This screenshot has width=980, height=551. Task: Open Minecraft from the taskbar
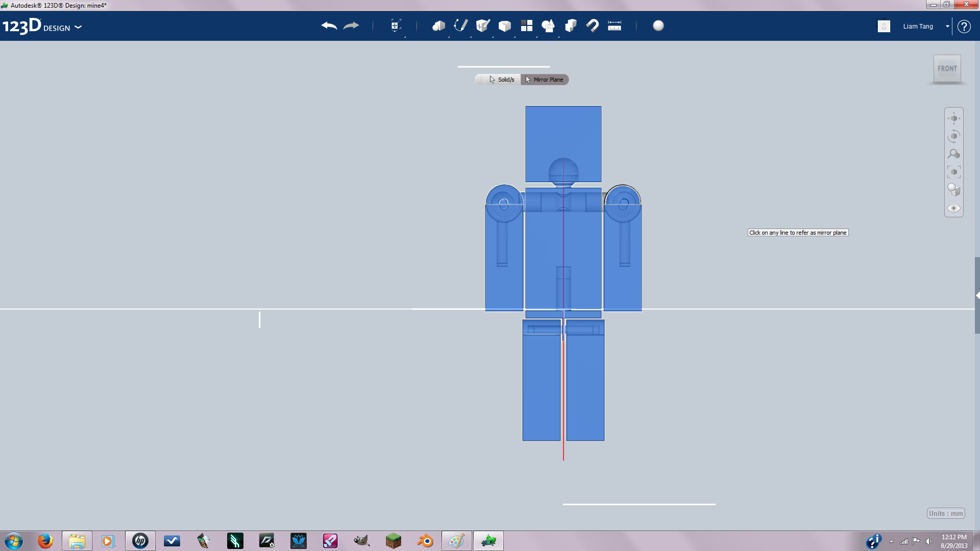[394, 541]
